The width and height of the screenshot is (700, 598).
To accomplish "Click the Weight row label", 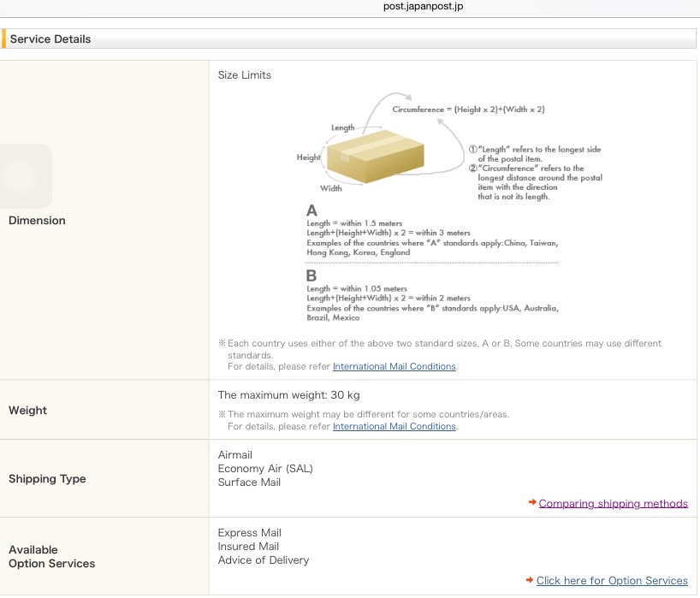I will tap(27, 410).
